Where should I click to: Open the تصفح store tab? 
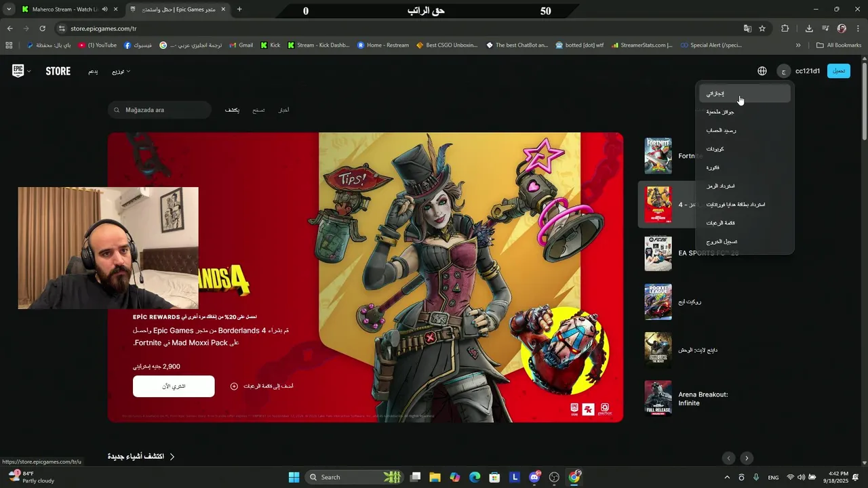(258, 110)
